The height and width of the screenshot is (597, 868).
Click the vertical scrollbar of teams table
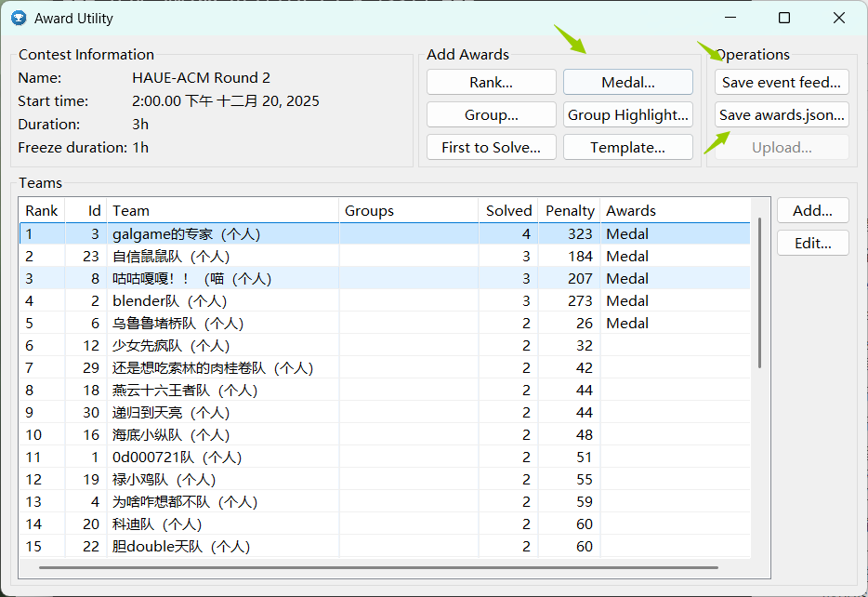760,293
